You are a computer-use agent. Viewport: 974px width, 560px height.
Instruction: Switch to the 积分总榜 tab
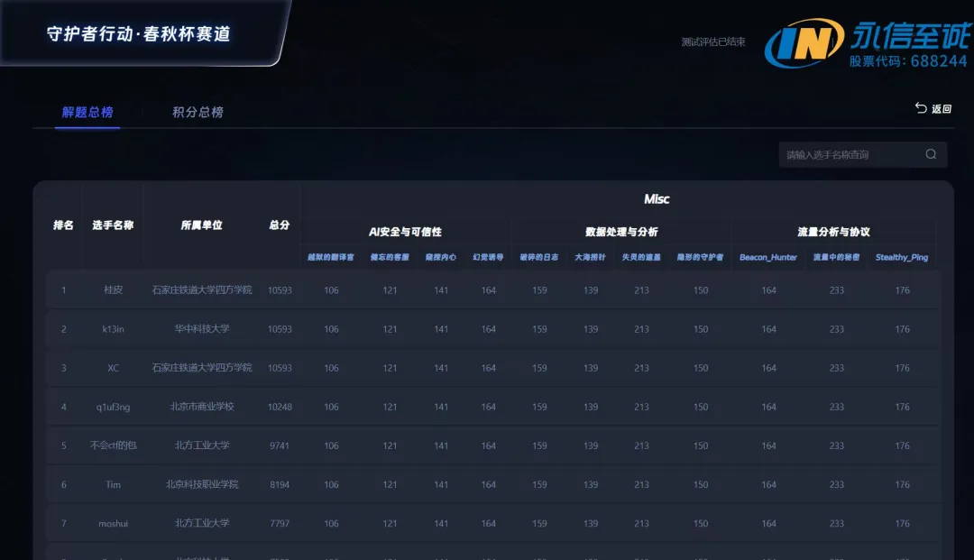point(198,113)
